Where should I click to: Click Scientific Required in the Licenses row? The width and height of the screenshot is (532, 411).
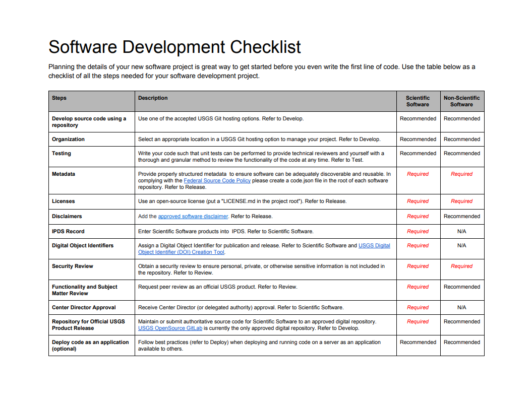pyautogui.click(x=418, y=201)
